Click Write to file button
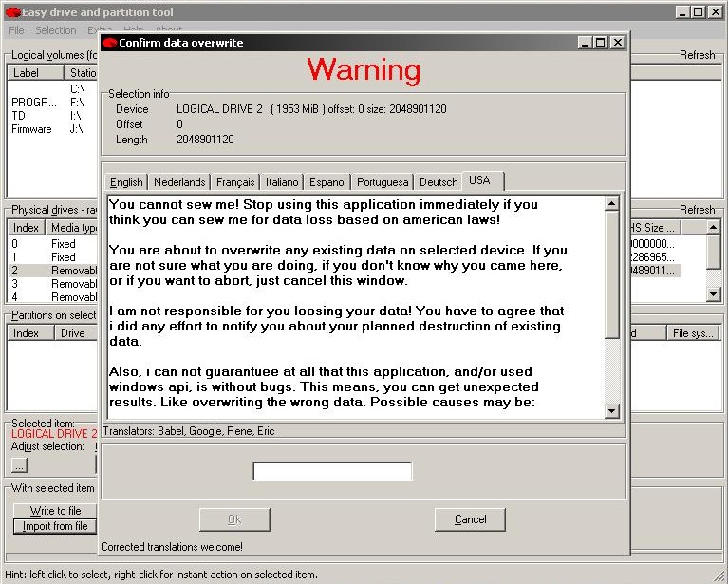Image resolution: width=728 pixels, height=584 pixels. [55, 511]
